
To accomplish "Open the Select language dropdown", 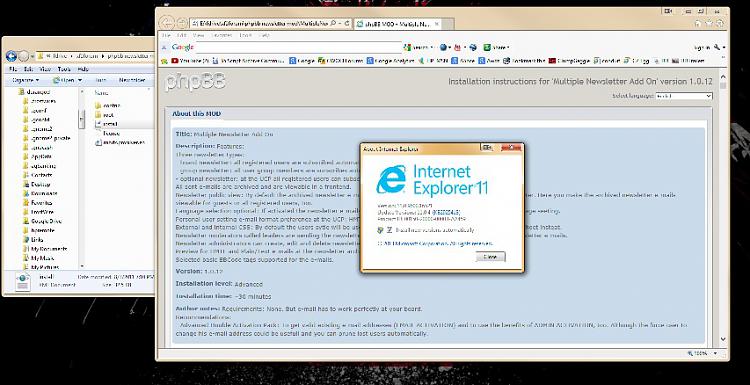I will [684, 96].
